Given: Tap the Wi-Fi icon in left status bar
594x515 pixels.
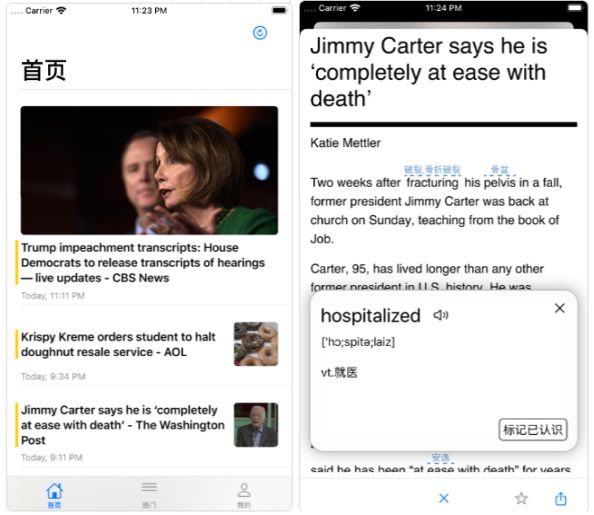Looking at the screenshot, I should pyautogui.click(x=61, y=11).
